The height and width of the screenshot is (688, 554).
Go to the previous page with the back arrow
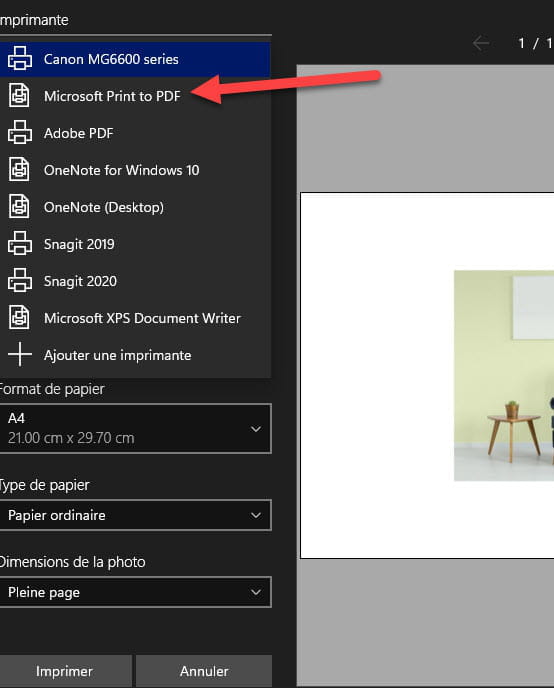(481, 43)
